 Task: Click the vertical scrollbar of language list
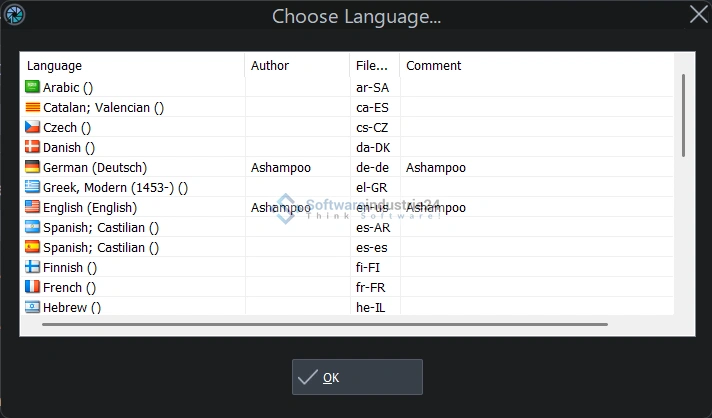coord(684,115)
